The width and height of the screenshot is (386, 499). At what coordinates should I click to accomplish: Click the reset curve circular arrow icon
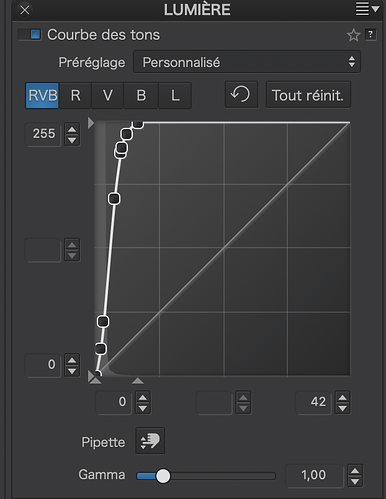coord(241,95)
